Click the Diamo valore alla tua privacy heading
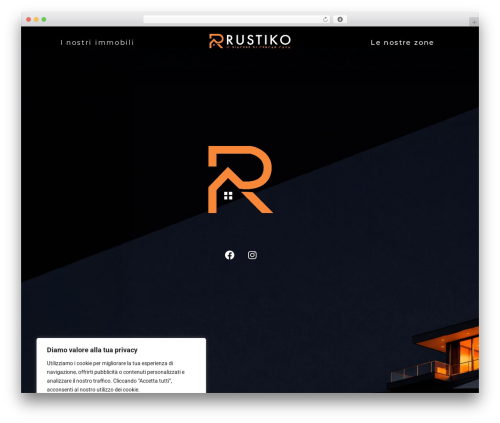The image size is (500, 423). click(x=92, y=350)
